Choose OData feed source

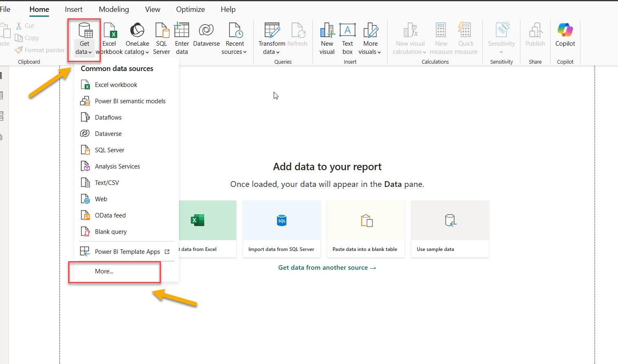127,215
